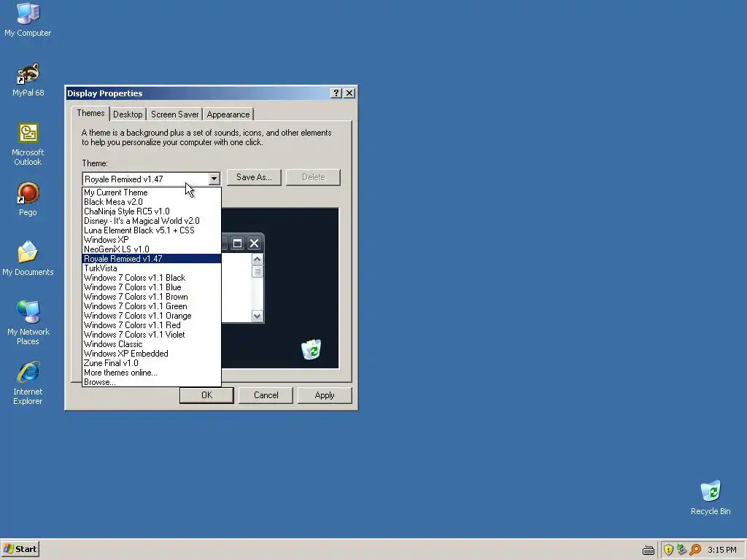Screen dimensions: 747x560
Task: Collapse the Theme dropdown arrow
Action: tap(214, 179)
